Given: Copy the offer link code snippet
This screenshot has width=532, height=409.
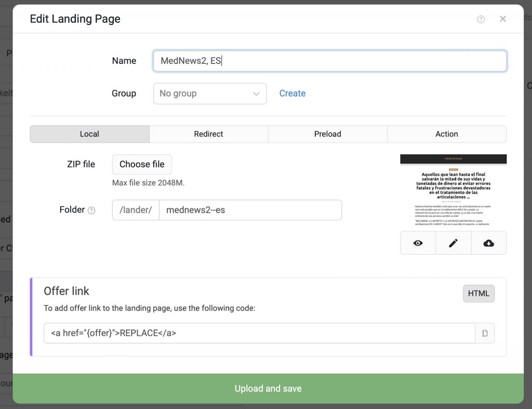Looking at the screenshot, I should [x=485, y=333].
